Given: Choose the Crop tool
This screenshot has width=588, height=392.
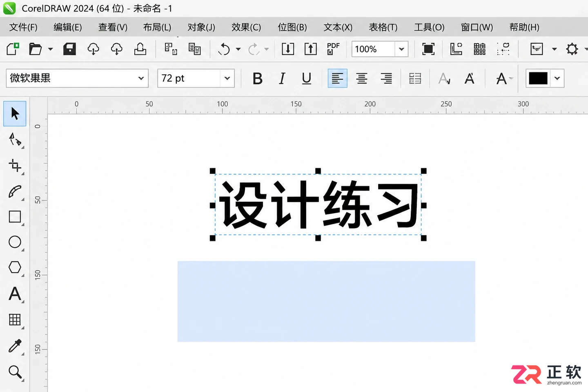Looking at the screenshot, I should tap(15, 166).
